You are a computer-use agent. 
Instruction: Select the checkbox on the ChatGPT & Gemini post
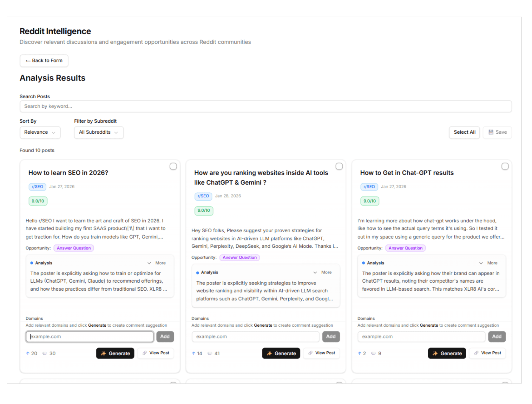[x=339, y=166]
